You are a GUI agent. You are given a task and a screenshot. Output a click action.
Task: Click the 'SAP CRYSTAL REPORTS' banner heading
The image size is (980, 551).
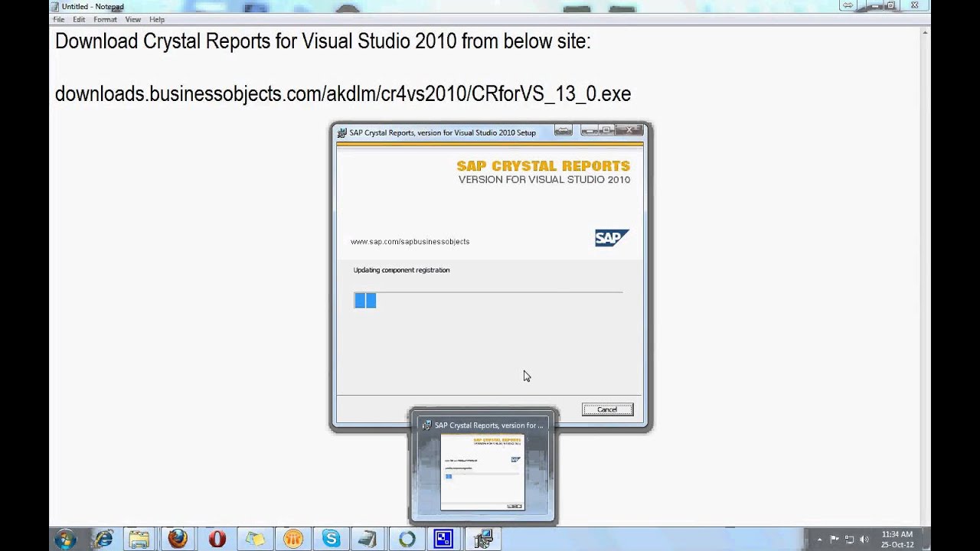543,166
